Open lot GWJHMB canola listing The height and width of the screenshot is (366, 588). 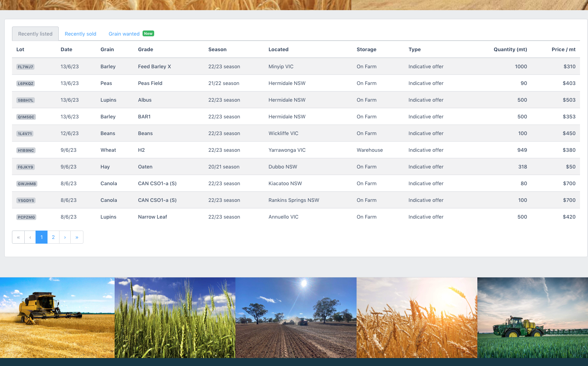(x=27, y=184)
